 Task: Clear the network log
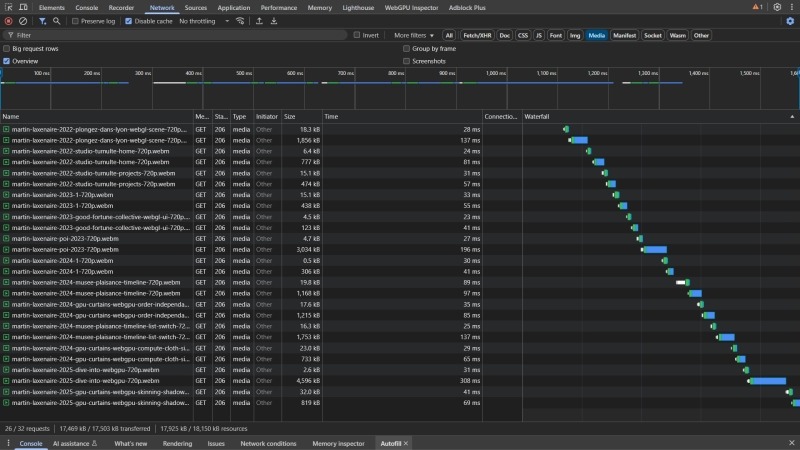click(23, 21)
